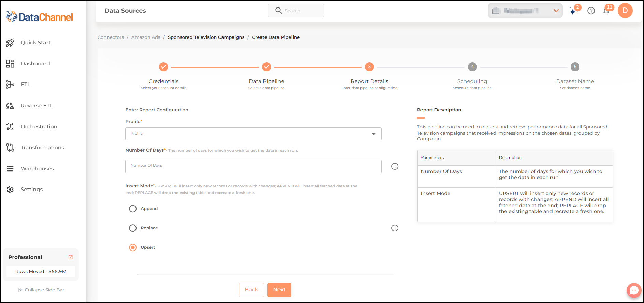Open the Orchestration icon
Screen dimensions: 644x303
coord(10,126)
